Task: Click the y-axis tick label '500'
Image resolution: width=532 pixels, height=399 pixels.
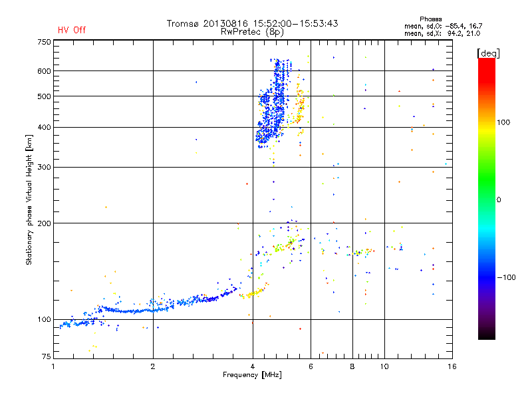Action: (44, 96)
